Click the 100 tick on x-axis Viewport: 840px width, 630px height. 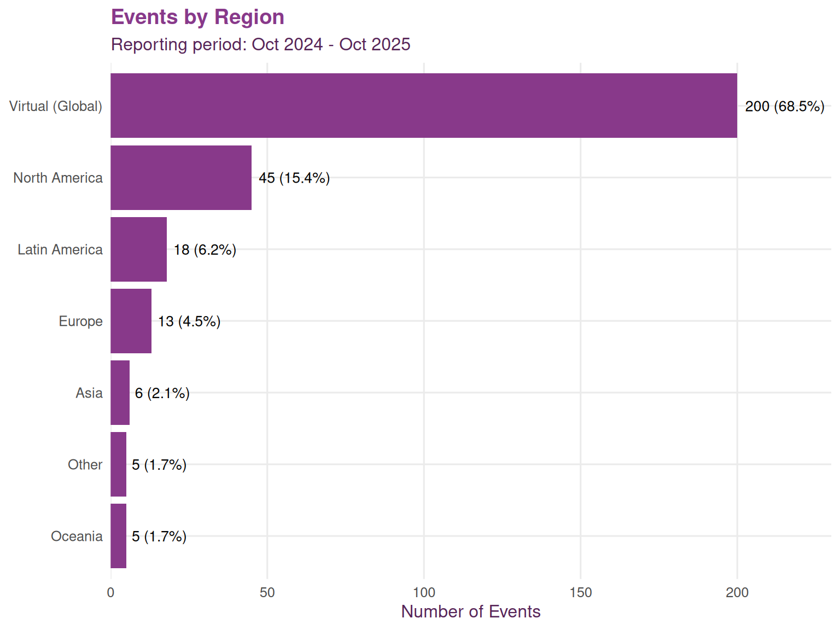[x=424, y=592]
